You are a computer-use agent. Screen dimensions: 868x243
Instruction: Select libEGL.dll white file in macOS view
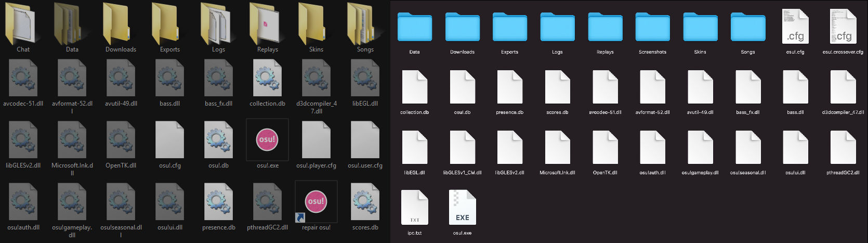click(415, 147)
